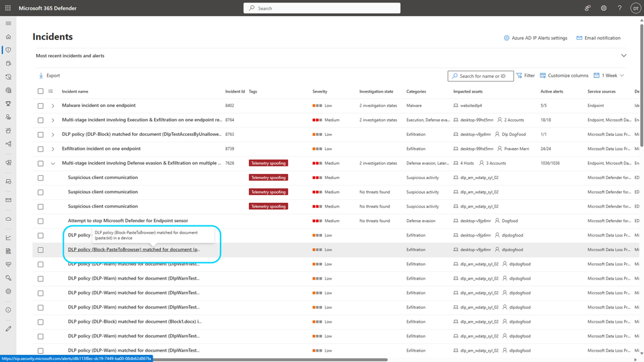Expand Exfiltration incident on one endpoint row

click(x=53, y=149)
